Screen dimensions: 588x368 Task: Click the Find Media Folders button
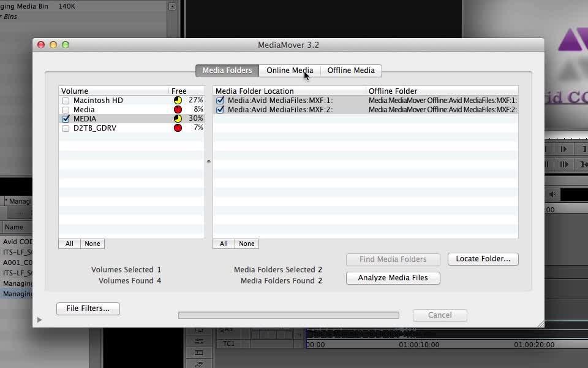click(x=393, y=259)
